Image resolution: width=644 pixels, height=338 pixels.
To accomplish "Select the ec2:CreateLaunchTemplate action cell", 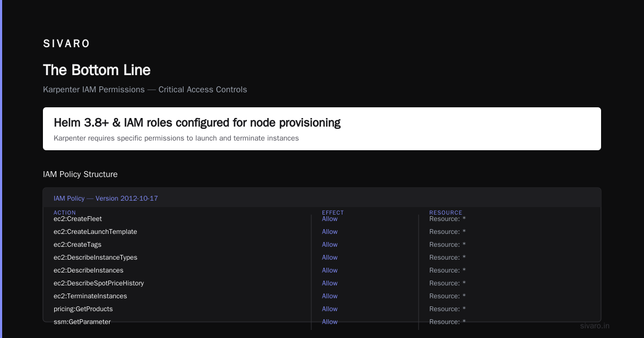I will [96, 232].
